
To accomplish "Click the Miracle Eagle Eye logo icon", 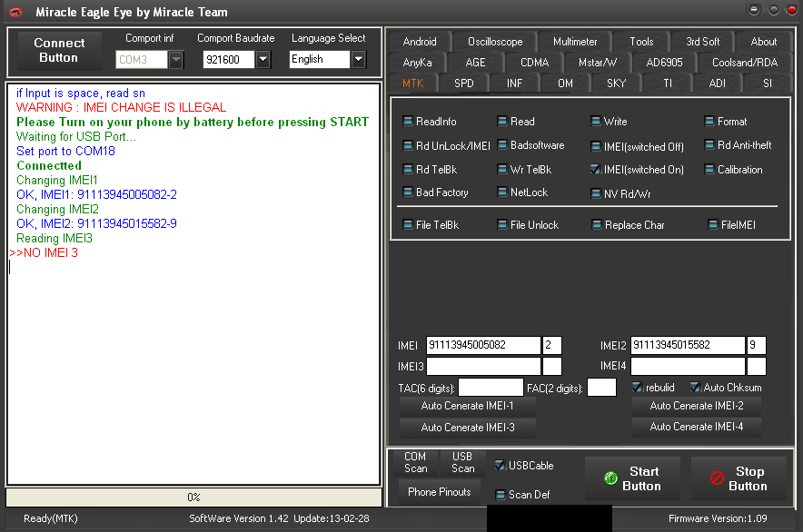I will (x=15, y=13).
